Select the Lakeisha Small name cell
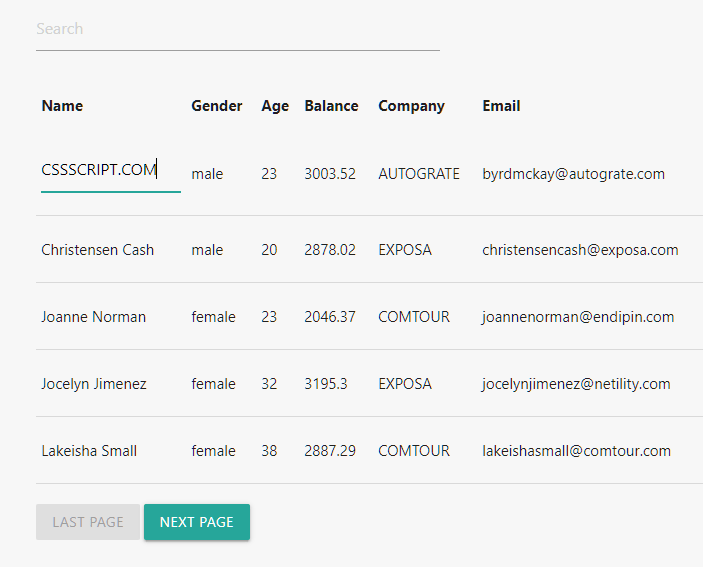The height and width of the screenshot is (567, 703). 89,450
